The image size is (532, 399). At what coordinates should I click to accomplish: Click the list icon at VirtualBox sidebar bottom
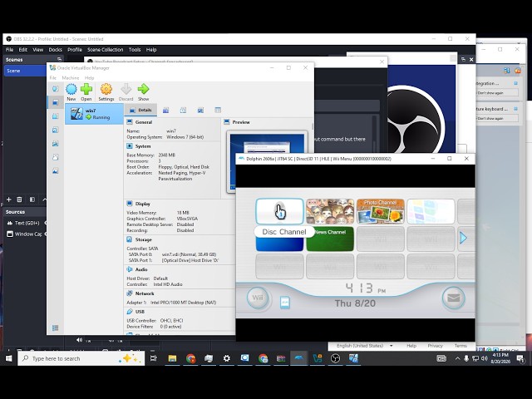coord(56,328)
